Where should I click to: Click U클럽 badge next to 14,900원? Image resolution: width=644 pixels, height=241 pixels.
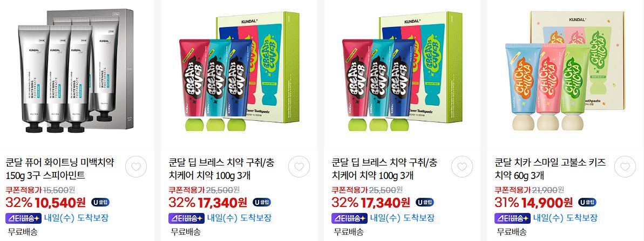587,202
